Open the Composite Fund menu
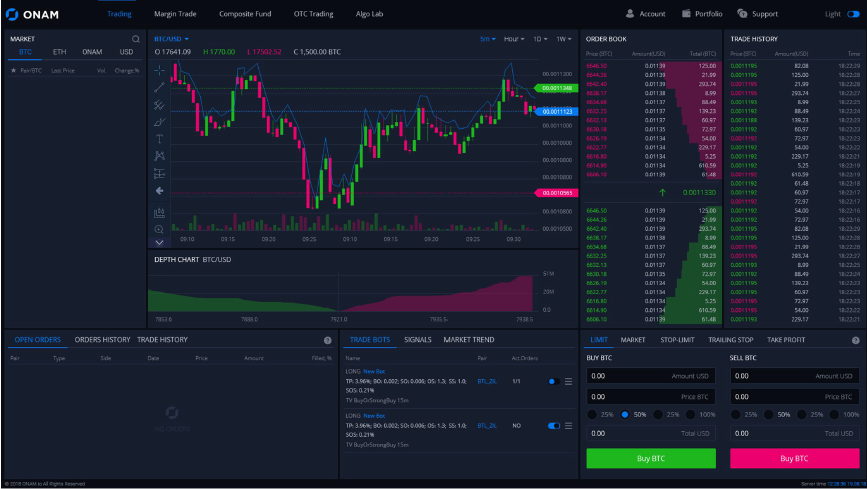Viewport: 867px width, 489px height. click(x=245, y=14)
